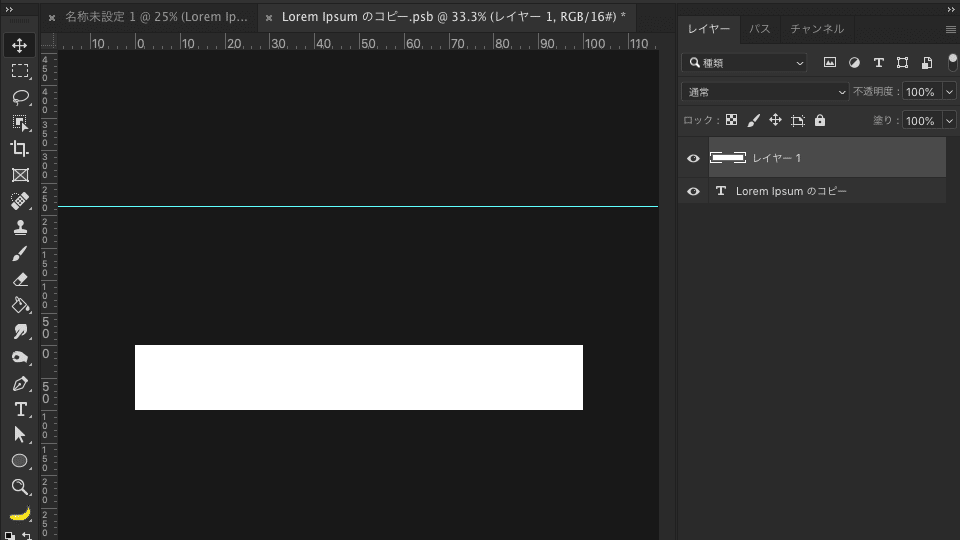Image resolution: width=960 pixels, height=540 pixels.
Task: Select the Brush tool
Action: [x=20, y=253]
